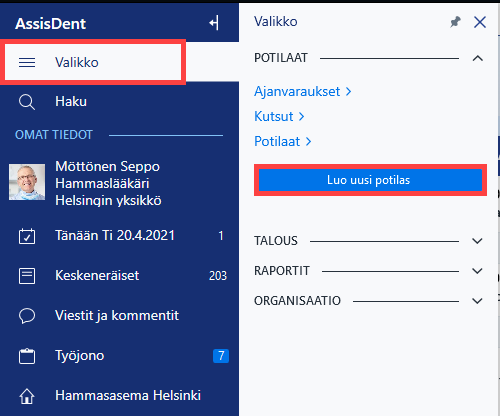This screenshot has width=500, height=416.
Task: Open Keskeneräiset list item
Action: [x=97, y=276]
